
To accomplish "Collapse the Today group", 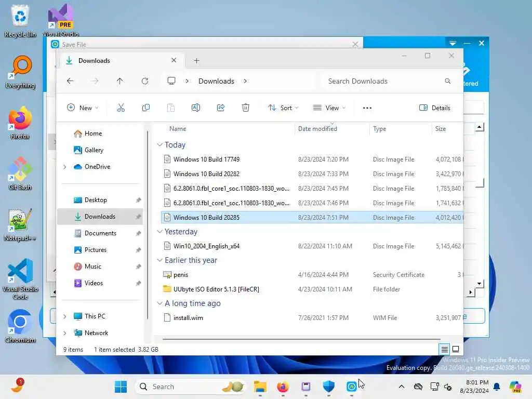I will coord(159,145).
